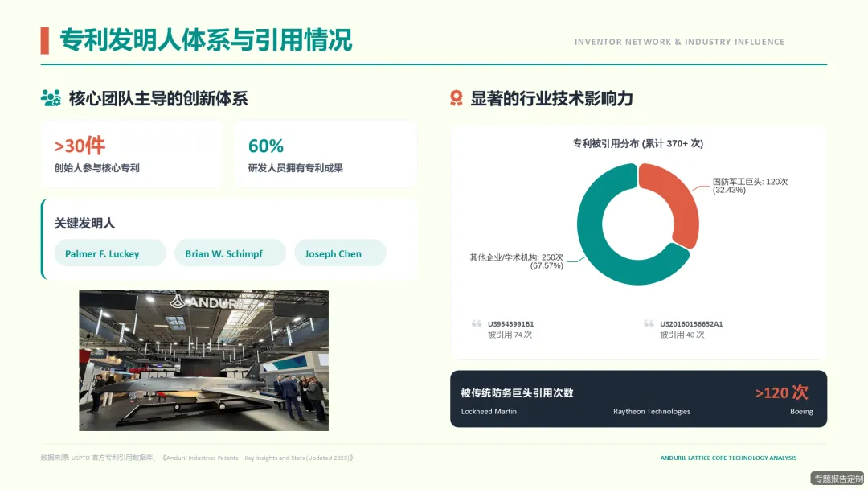Click Raytheon Technologies in the dark banner
This screenshot has height=489, width=868.
click(652, 412)
